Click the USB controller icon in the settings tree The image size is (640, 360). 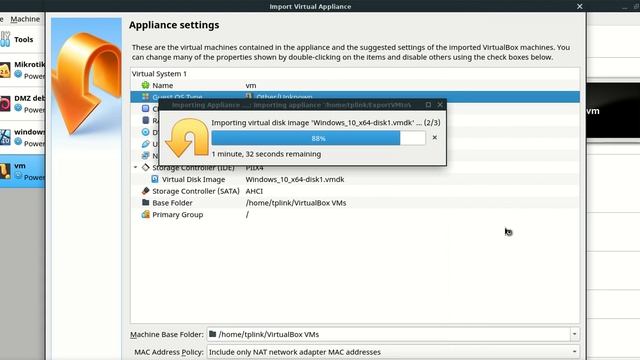pyautogui.click(x=145, y=144)
